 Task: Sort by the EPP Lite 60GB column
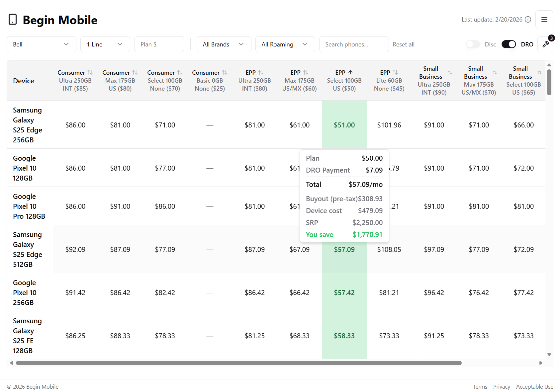click(x=395, y=72)
